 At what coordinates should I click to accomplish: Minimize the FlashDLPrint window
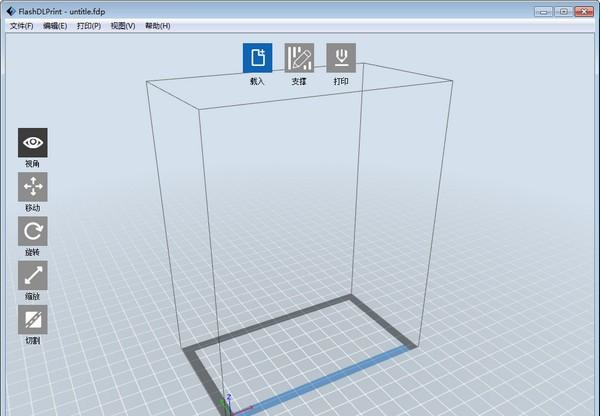point(543,11)
